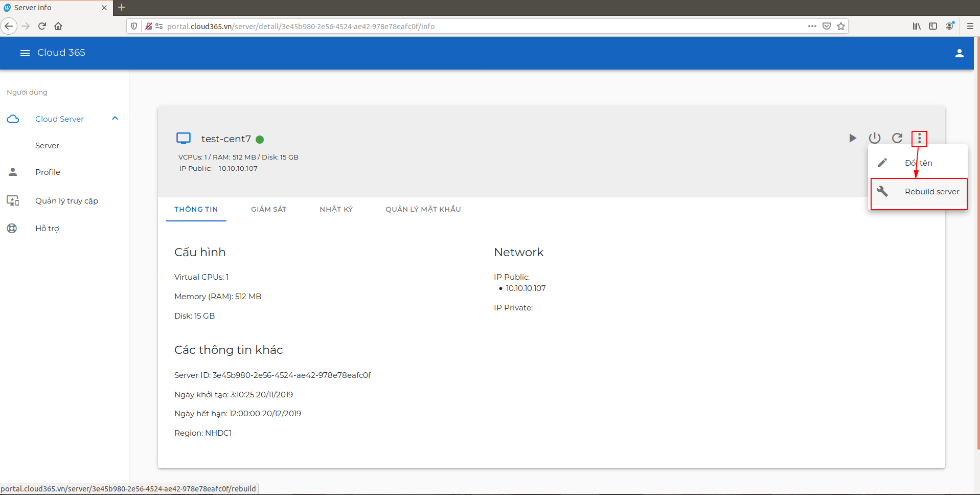Screen dimensions: 980x495
Task: Click the 'IP Private:' label
Action: [513, 308]
